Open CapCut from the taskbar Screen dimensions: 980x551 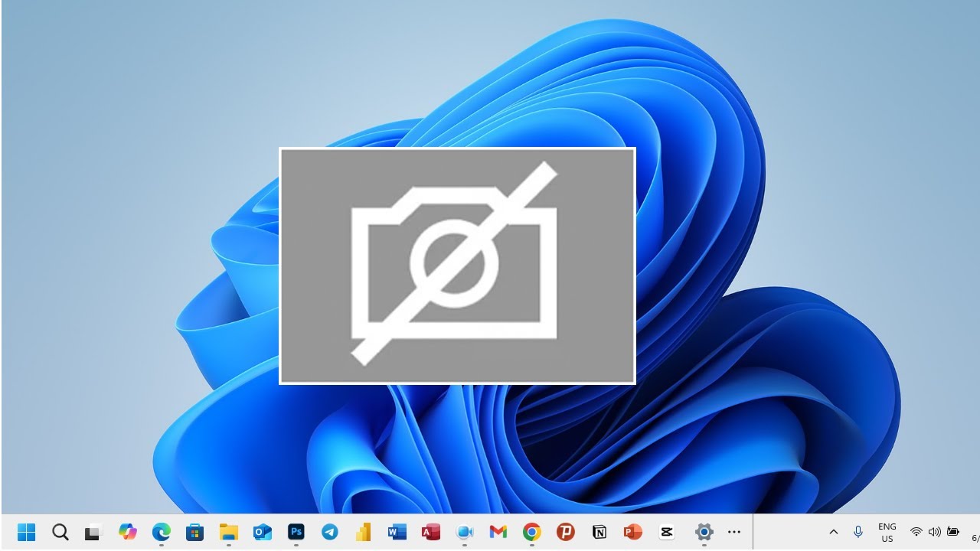pos(667,532)
